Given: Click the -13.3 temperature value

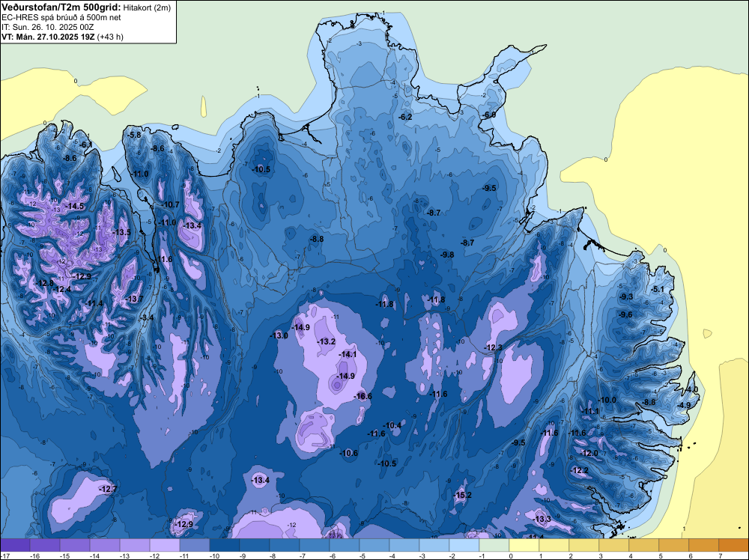Looking at the screenshot, I should (x=542, y=519).
